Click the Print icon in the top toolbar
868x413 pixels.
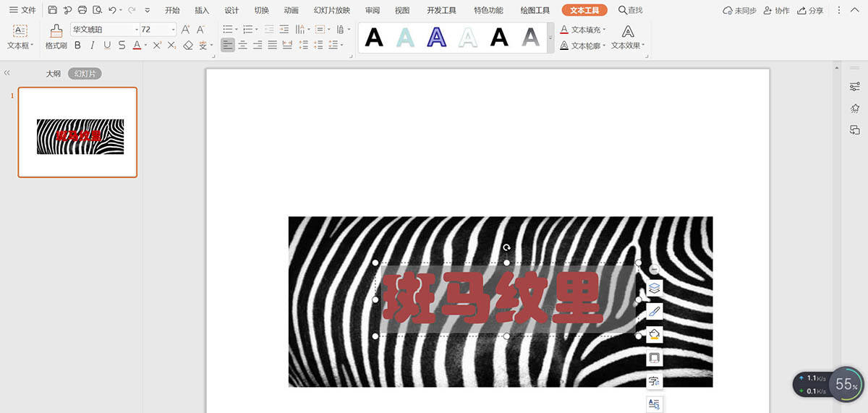click(x=82, y=10)
